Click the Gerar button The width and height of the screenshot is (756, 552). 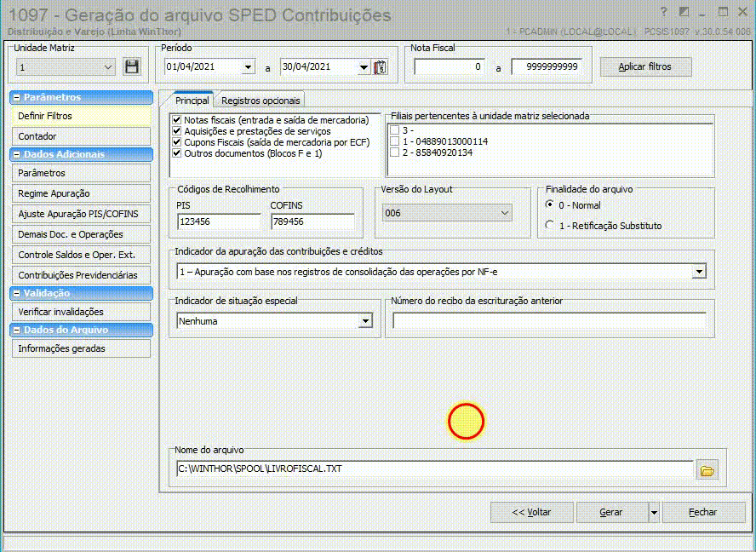(612, 513)
